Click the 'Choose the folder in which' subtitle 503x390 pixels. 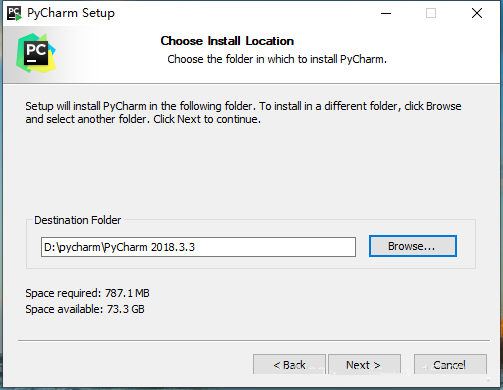tap(277, 59)
